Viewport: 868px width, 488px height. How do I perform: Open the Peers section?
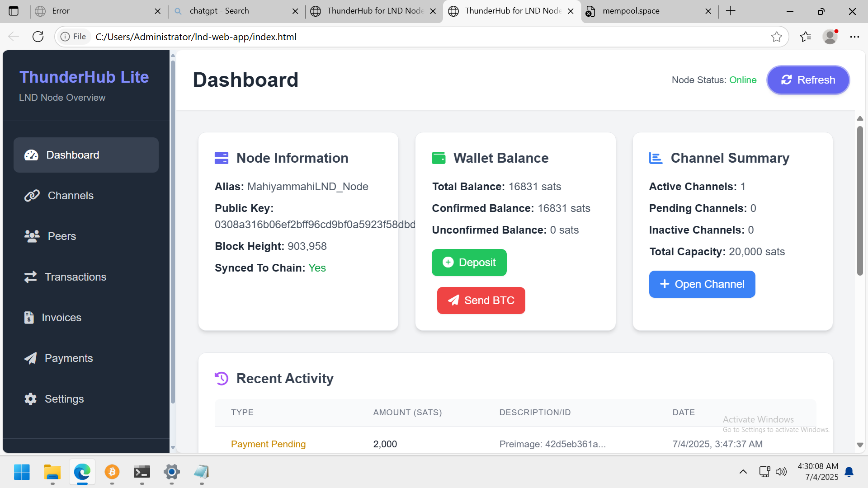click(x=86, y=236)
